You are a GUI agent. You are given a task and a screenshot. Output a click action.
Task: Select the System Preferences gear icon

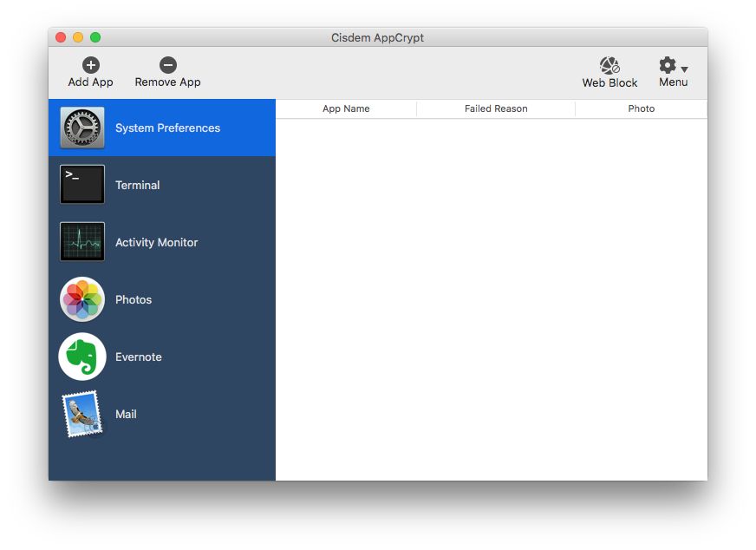click(x=82, y=128)
